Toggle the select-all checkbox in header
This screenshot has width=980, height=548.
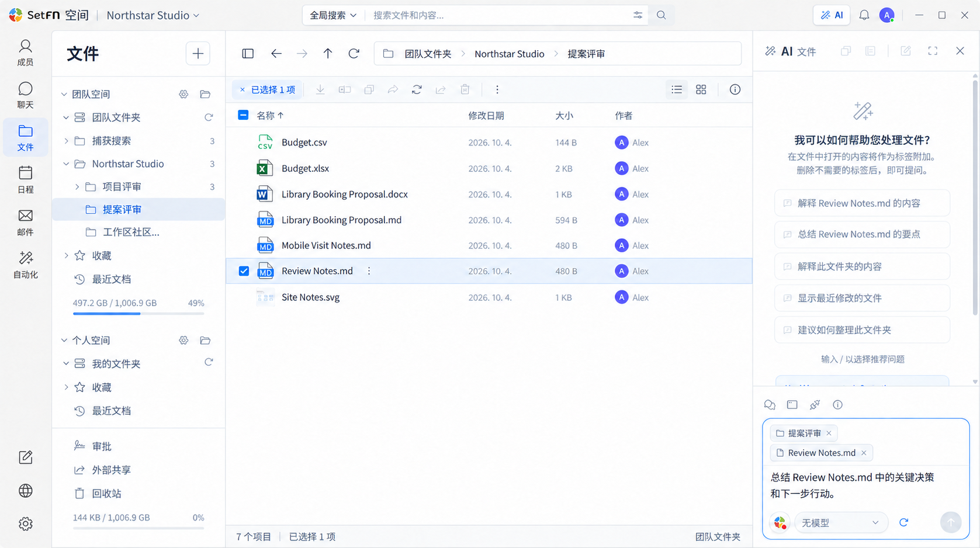[243, 115]
